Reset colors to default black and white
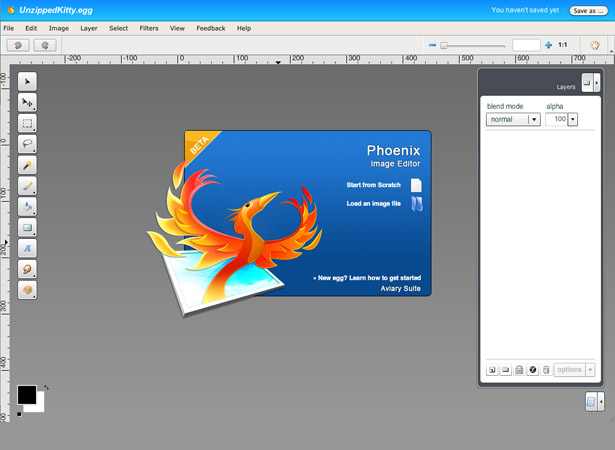 (19, 414)
